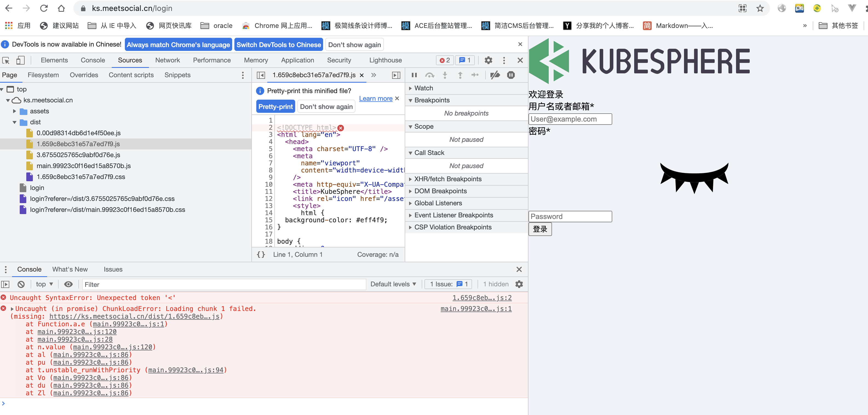Bookmark the page with the star icon

[760, 8]
